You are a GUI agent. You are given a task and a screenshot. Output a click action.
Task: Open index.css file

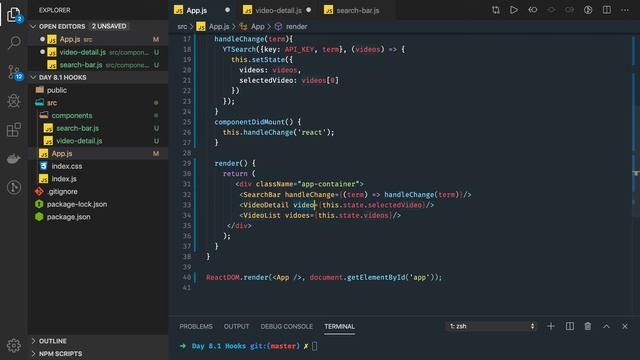(98, 166)
